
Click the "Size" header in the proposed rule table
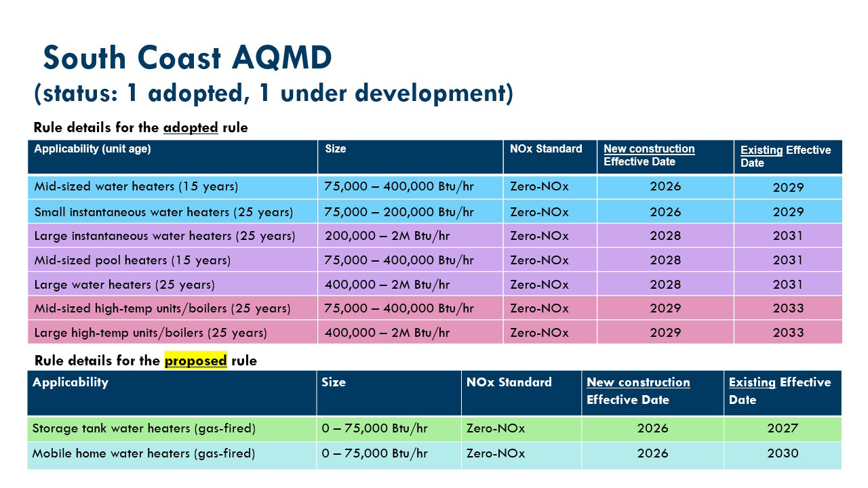(334, 382)
